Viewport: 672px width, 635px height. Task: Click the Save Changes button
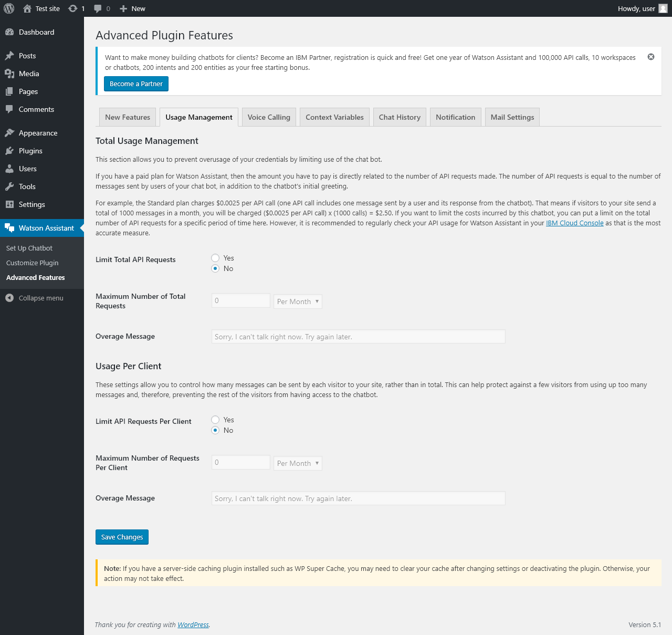pyautogui.click(x=122, y=537)
